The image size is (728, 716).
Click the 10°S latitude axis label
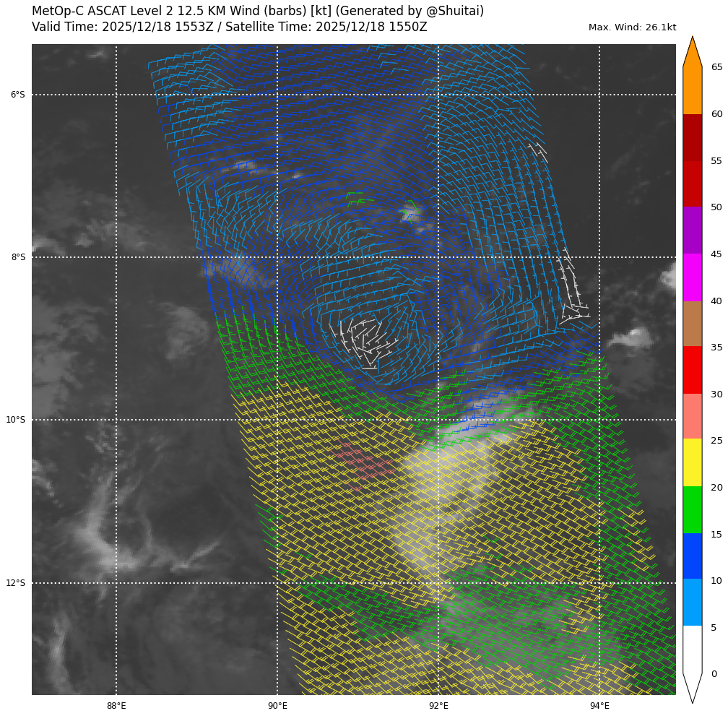tap(16, 420)
